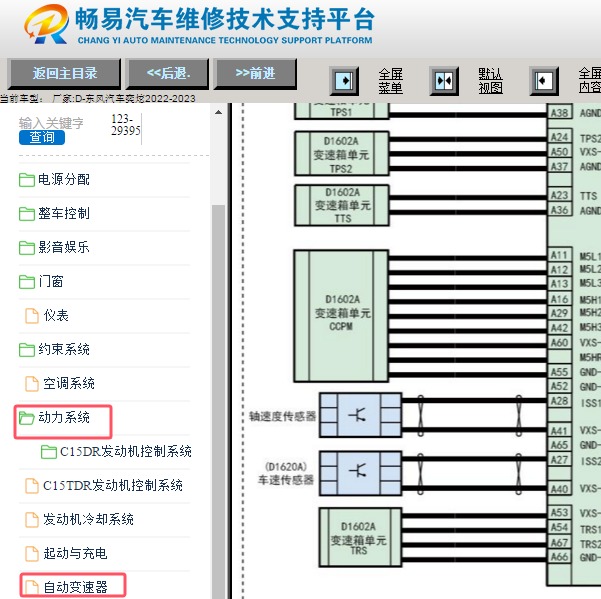Click the page icon beside 仪表

(32, 315)
